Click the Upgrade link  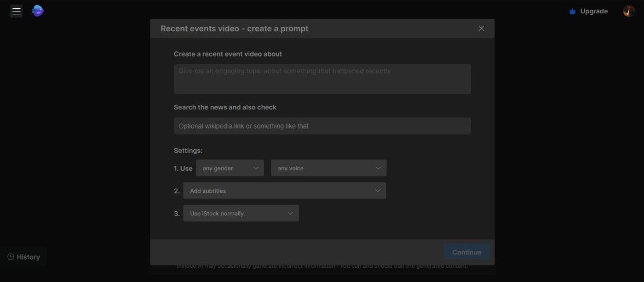594,11
